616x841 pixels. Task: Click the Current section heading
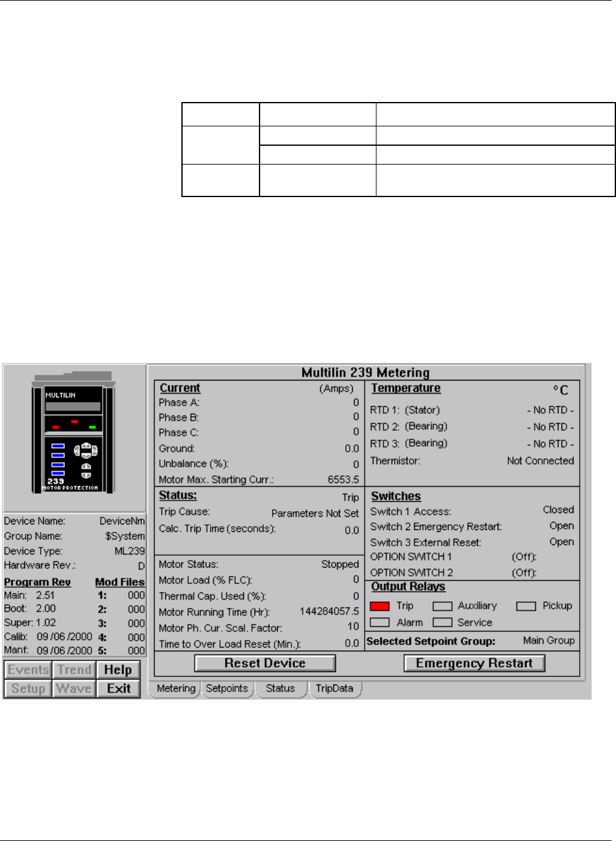(x=180, y=388)
